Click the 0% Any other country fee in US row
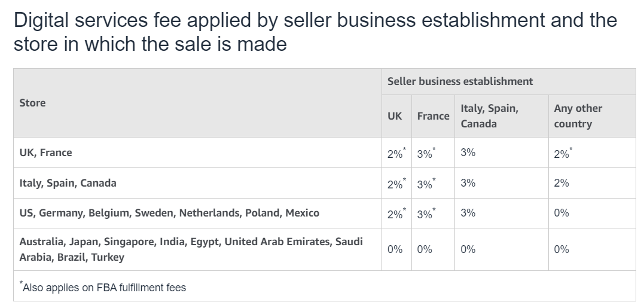The width and height of the screenshot is (644, 308). [x=561, y=213]
